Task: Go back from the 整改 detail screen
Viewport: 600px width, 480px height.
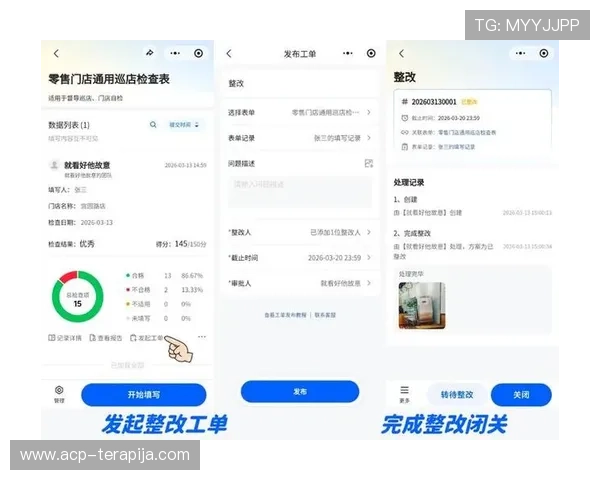Action: click(401, 53)
